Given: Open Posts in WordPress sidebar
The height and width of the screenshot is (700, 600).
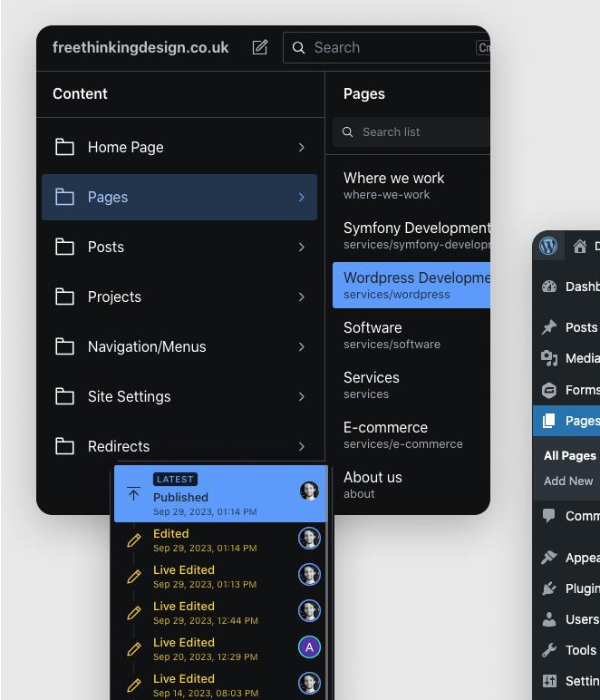Looking at the screenshot, I should click(566, 327).
